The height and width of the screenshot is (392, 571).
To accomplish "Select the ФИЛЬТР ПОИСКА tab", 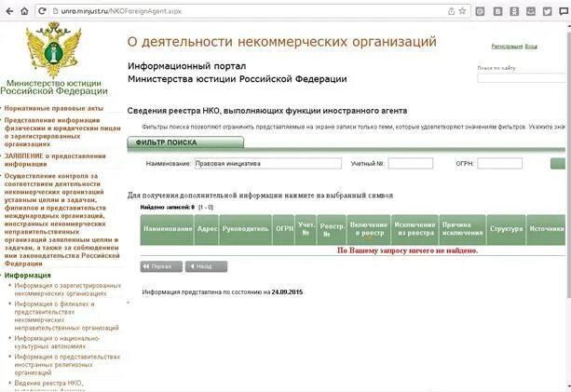I will tap(185, 142).
